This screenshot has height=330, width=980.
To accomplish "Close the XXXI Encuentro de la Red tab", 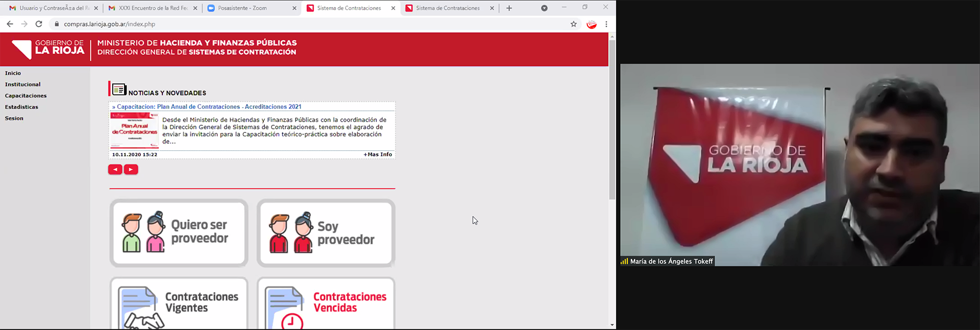I will (x=195, y=8).
